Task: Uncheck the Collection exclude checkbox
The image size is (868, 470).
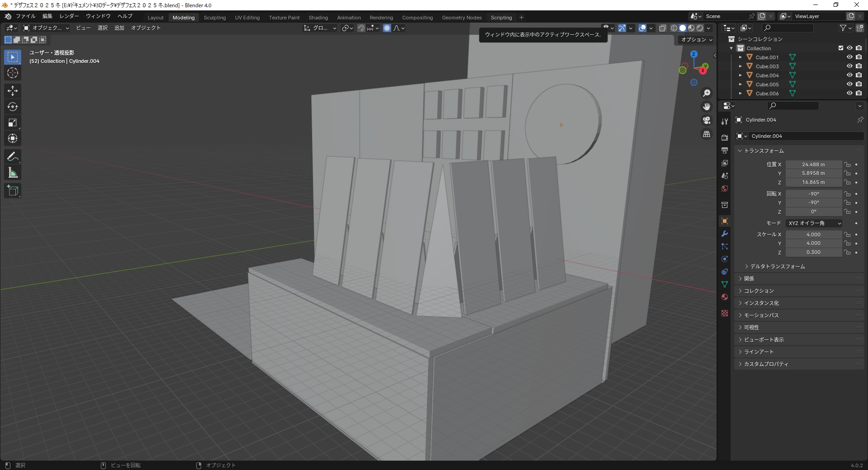Action: coord(841,48)
